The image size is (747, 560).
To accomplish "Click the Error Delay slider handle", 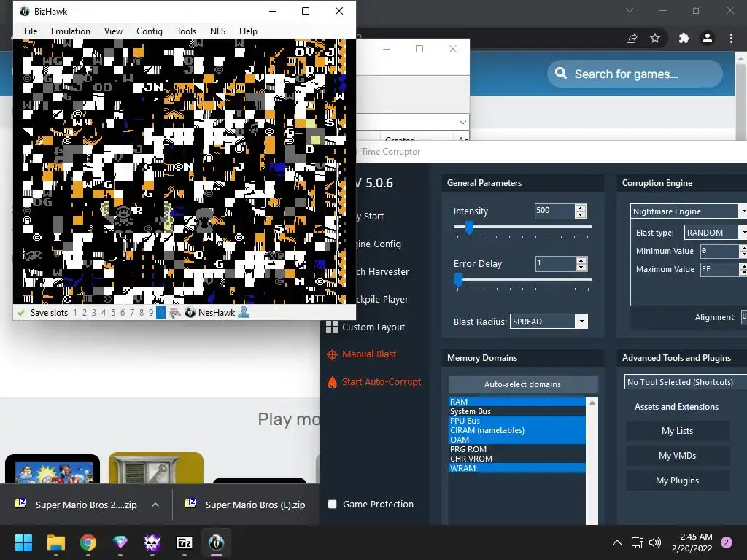I will (x=458, y=280).
